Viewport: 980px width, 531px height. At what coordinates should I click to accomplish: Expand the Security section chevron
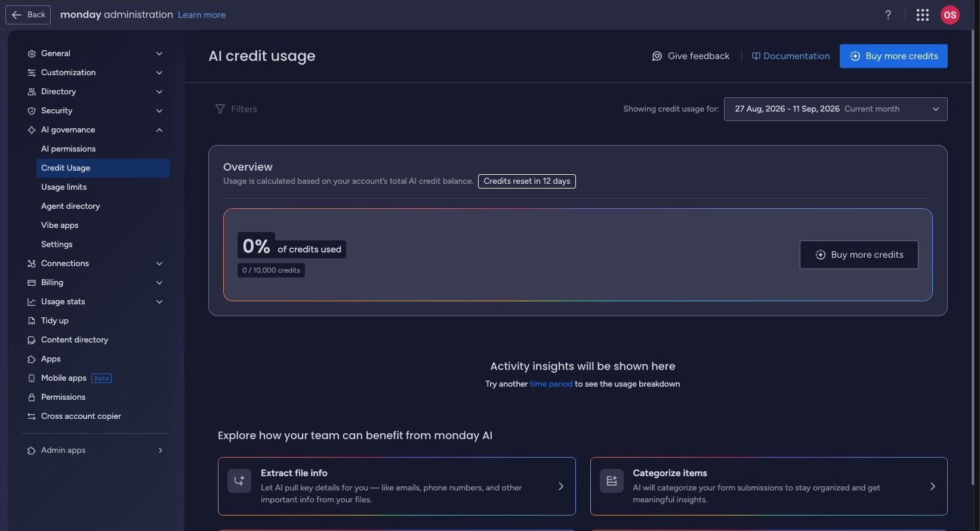pos(159,111)
